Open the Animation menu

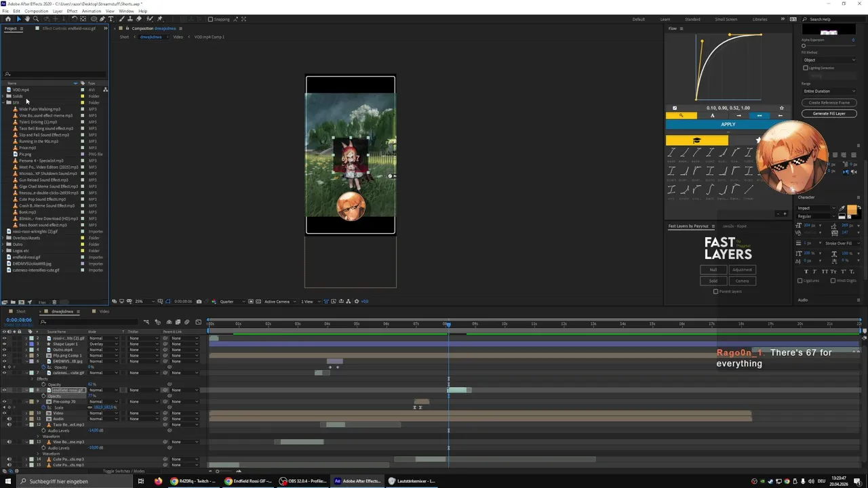91,11
